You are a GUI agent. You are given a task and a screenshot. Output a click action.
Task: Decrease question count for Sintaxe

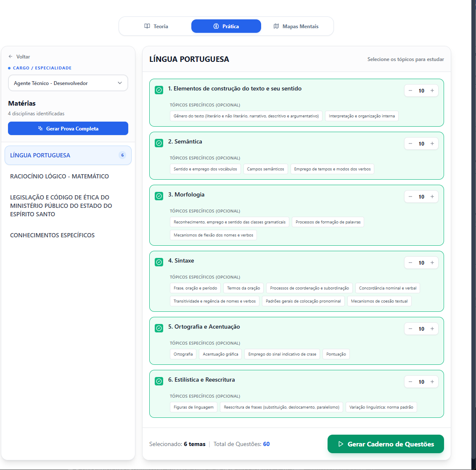point(410,263)
